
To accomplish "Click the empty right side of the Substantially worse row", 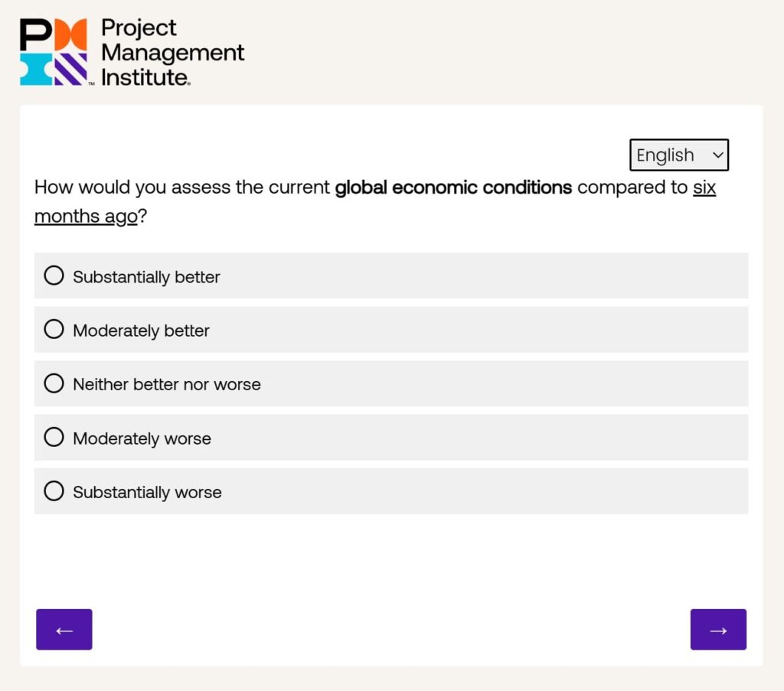I will (x=536, y=491).
